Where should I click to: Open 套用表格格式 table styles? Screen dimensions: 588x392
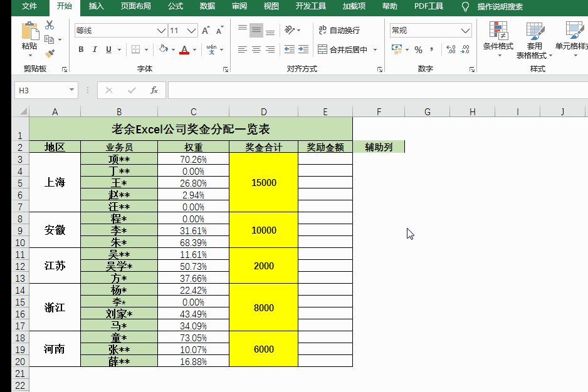[x=534, y=40]
